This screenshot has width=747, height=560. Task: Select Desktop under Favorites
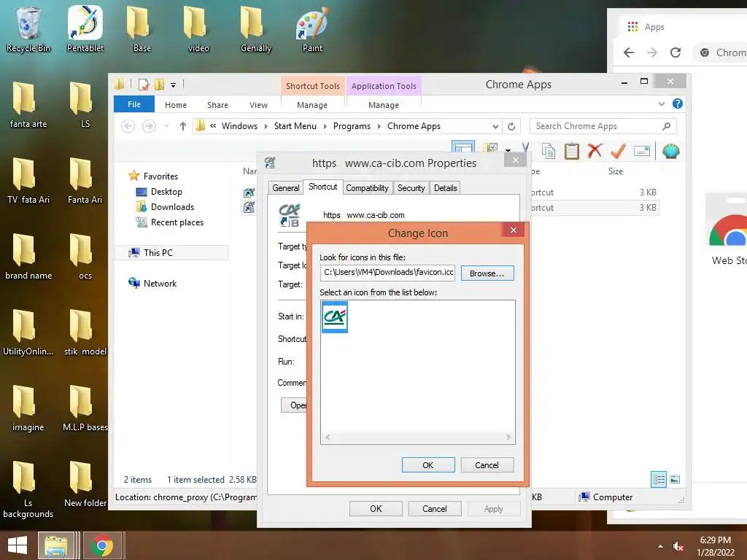click(x=167, y=192)
